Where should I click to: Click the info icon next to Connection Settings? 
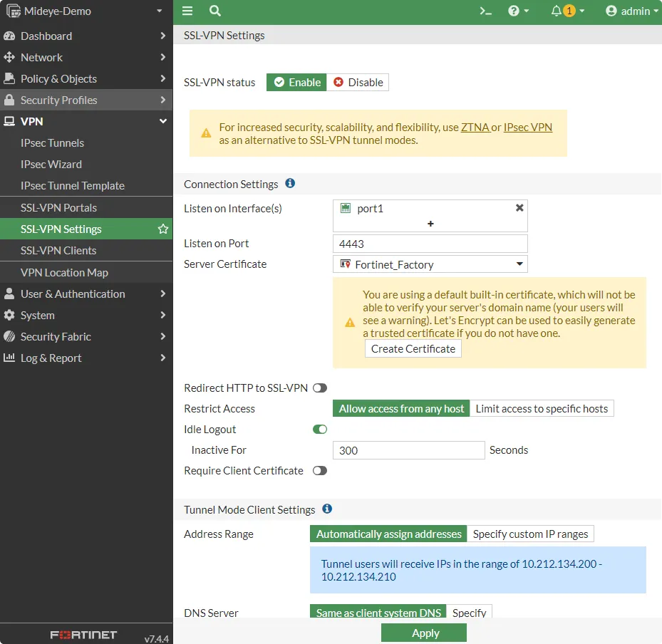(x=290, y=184)
